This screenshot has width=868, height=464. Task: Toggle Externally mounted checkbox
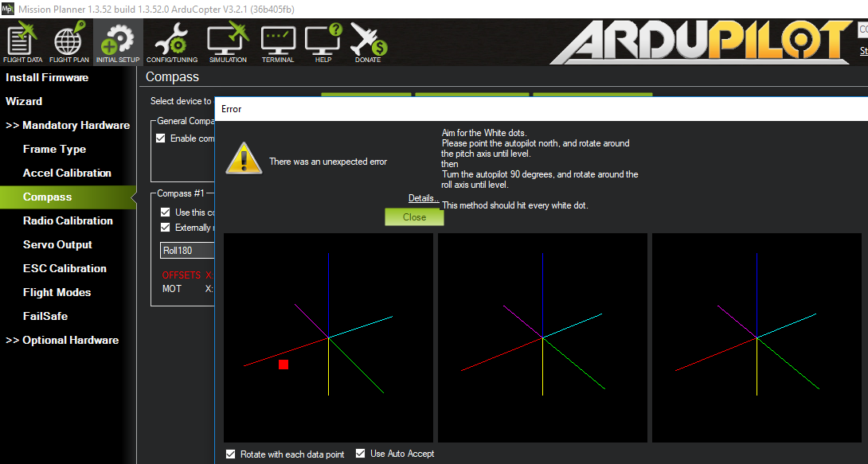tap(165, 228)
